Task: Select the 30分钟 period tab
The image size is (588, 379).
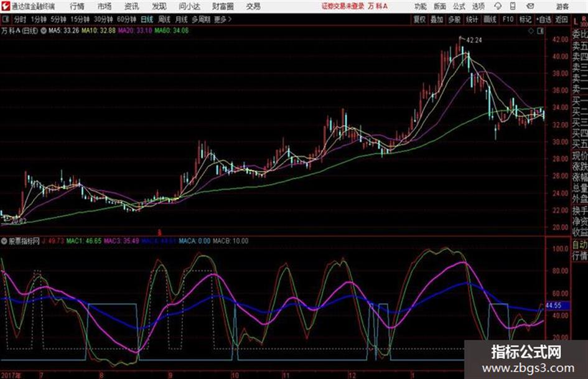Action: (x=103, y=19)
